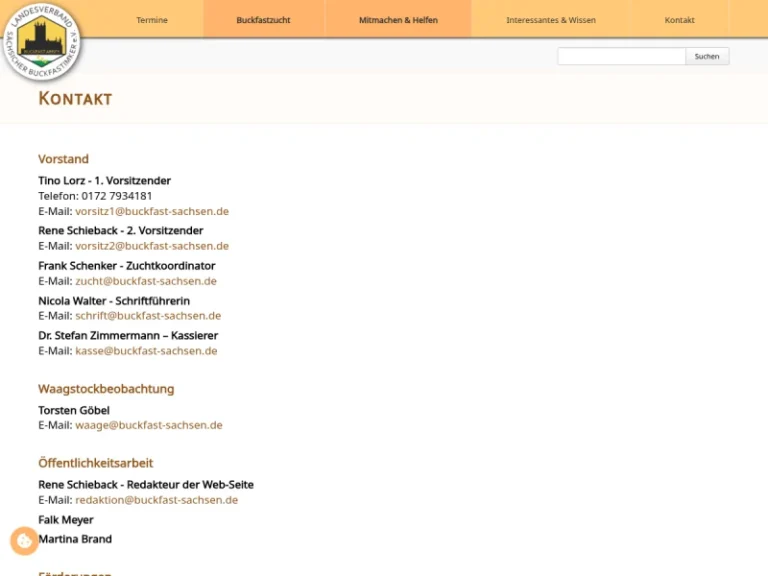Click the Waagstockbeobachtung heading
The image size is (768, 576).
(x=106, y=389)
